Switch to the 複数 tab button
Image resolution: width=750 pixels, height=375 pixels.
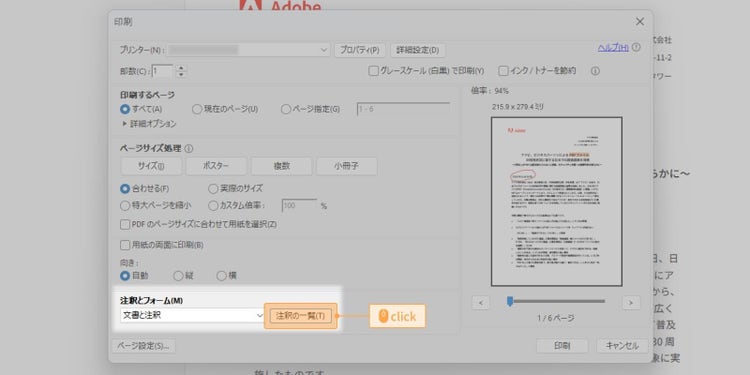[x=281, y=166]
